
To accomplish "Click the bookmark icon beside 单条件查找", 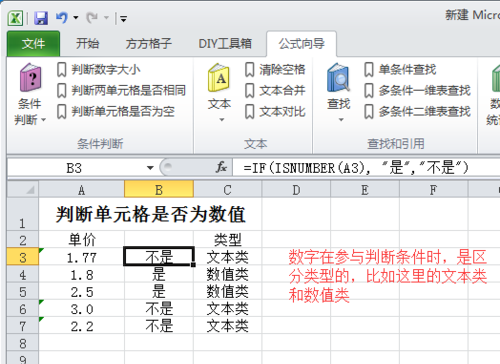I will pyautogui.click(x=369, y=70).
